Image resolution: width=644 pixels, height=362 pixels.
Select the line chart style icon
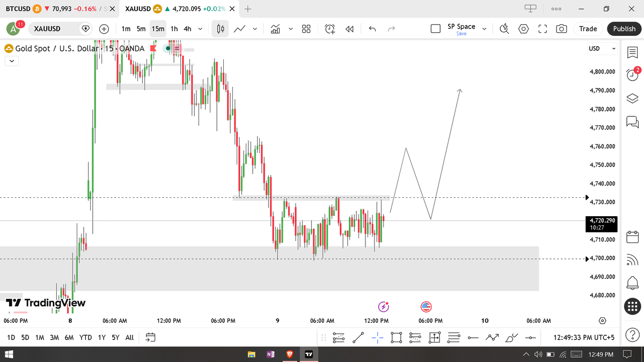tap(240, 29)
